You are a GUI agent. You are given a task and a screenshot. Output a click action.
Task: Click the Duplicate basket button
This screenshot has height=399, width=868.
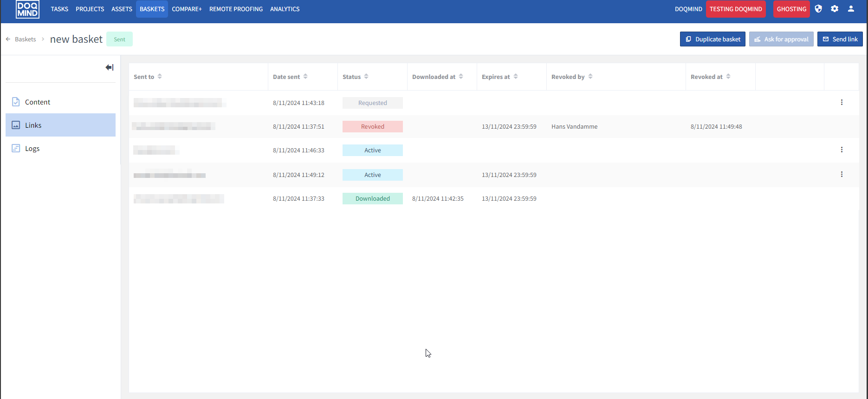713,39
